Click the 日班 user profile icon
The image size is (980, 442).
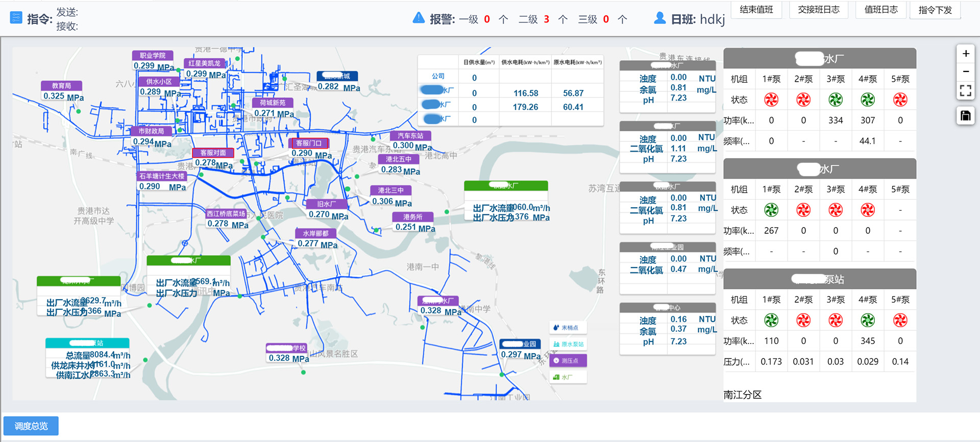tap(659, 18)
